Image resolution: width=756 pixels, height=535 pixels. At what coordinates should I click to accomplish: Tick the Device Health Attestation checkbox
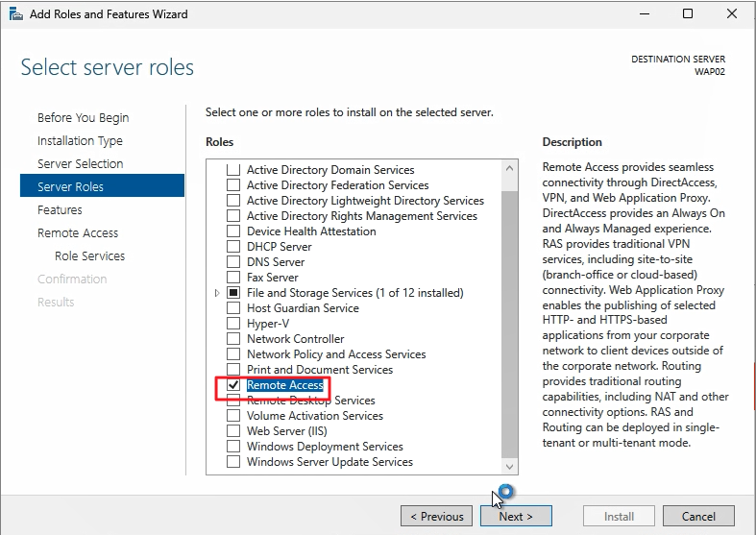233,231
